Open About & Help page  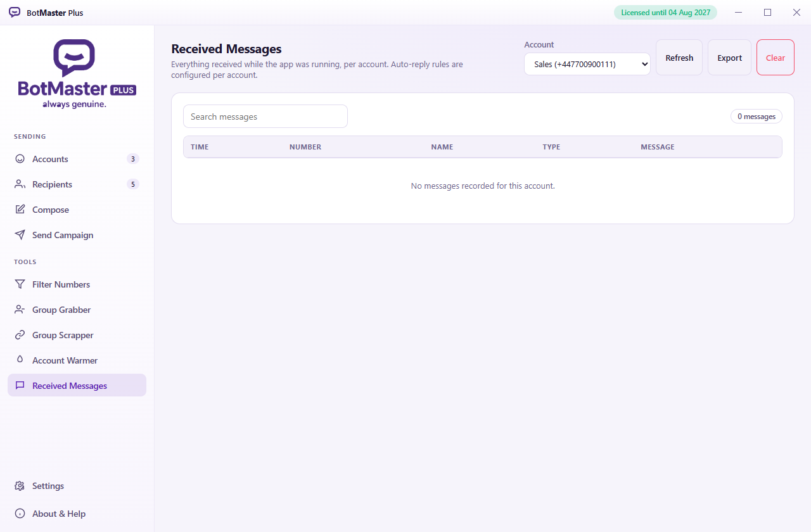pyautogui.click(x=77, y=514)
